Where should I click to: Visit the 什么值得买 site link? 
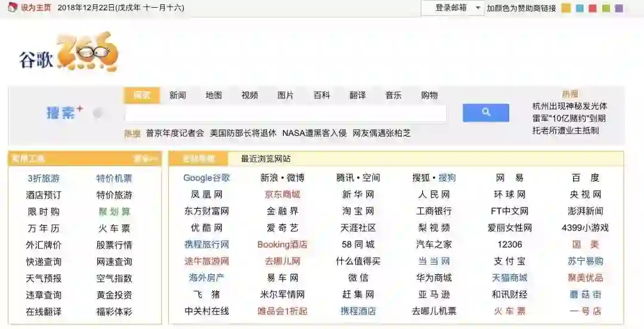[x=358, y=261]
